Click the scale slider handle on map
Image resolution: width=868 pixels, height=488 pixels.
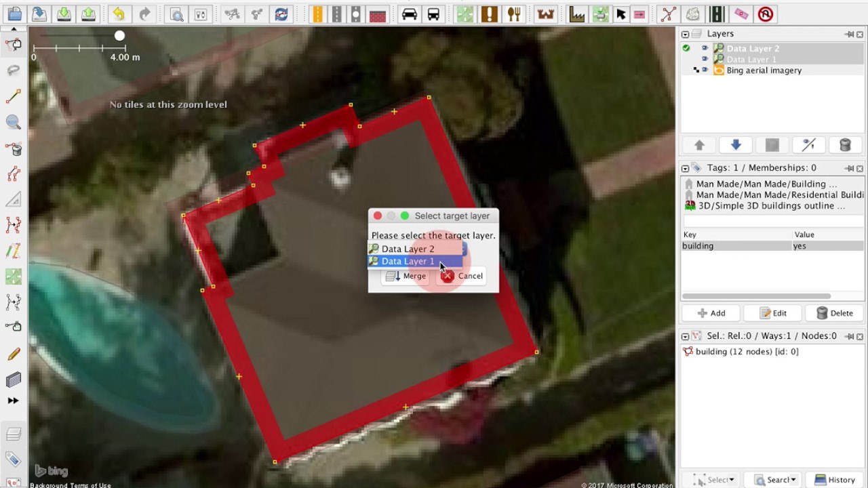(x=119, y=35)
